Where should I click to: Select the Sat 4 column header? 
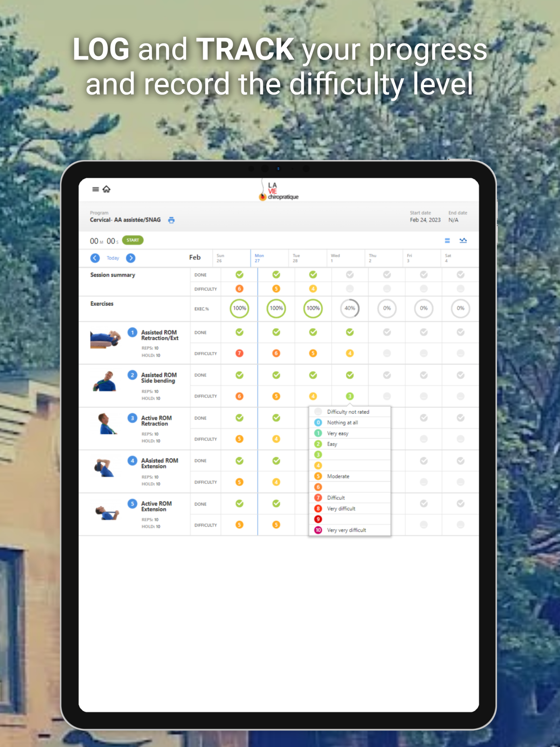[x=460, y=258]
